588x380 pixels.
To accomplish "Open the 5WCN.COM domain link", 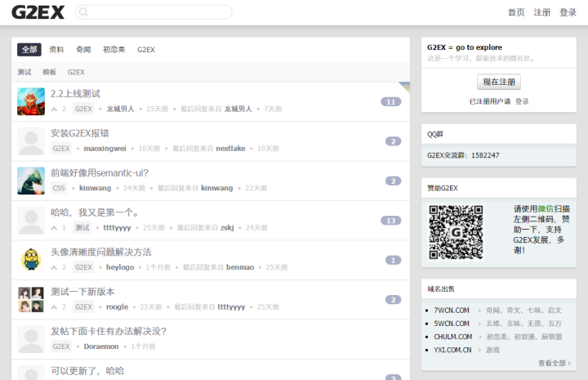I will pos(452,324).
